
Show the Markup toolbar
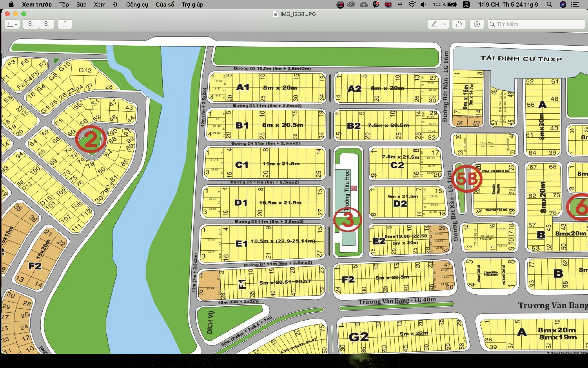[477, 24]
